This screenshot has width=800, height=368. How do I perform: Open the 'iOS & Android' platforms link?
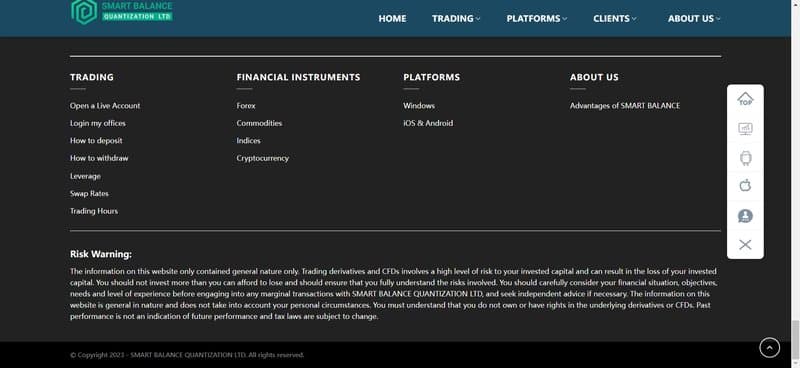(x=428, y=123)
